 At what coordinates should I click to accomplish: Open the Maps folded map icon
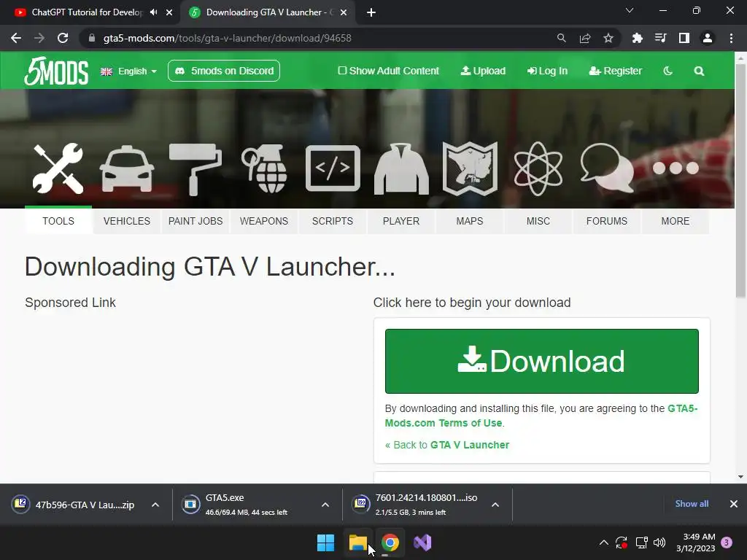[x=470, y=168]
